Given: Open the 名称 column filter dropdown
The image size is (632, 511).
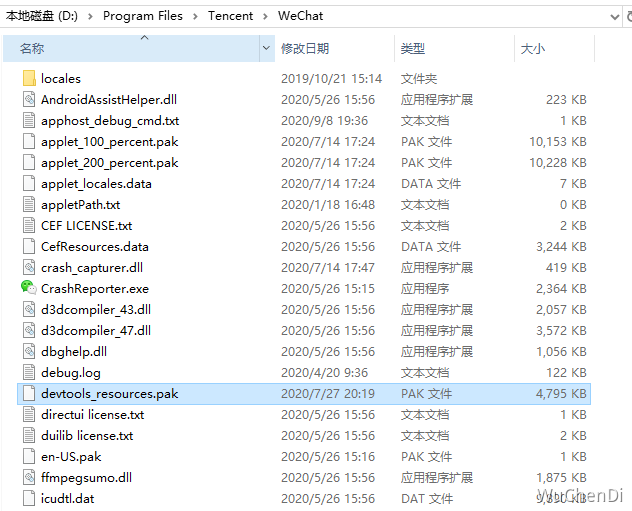Looking at the screenshot, I should (266, 48).
